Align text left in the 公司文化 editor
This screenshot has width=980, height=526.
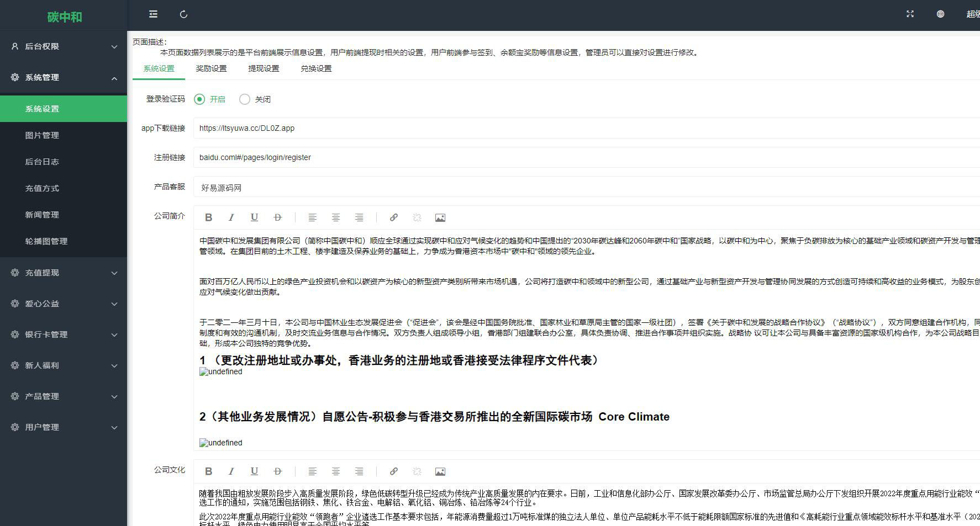[x=312, y=471]
